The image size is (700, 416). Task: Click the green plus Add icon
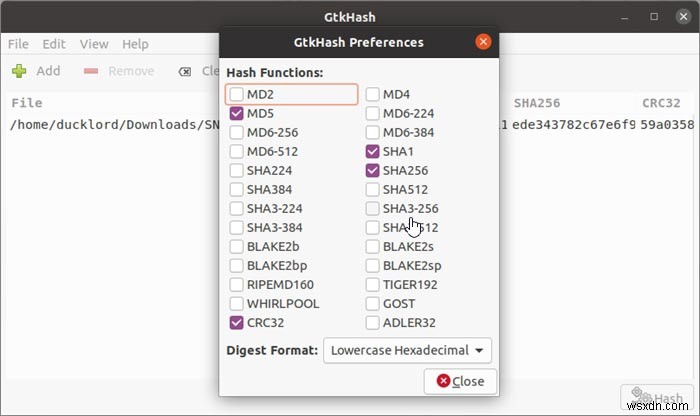tap(19, 71)
